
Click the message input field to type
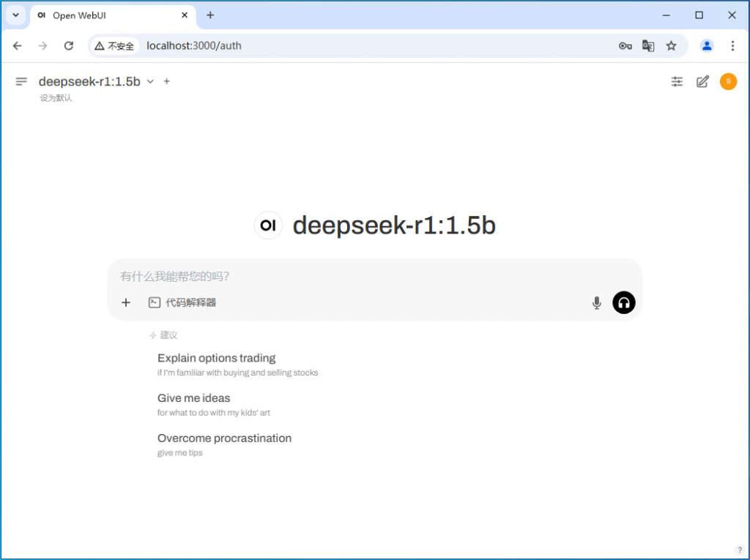point(330,276)
